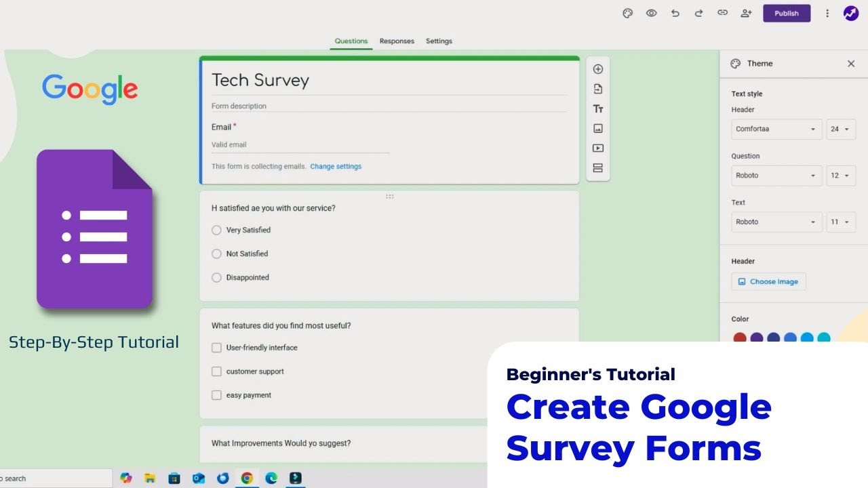Select the Not Satisfied radio option
This screenshot has height=488, width=868.
click(x=216, y=254)
